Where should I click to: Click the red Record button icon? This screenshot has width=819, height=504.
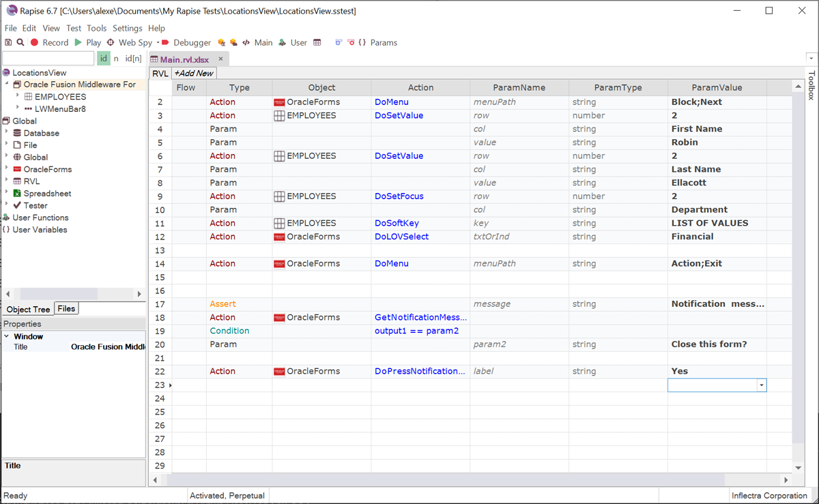coord(35,42)
